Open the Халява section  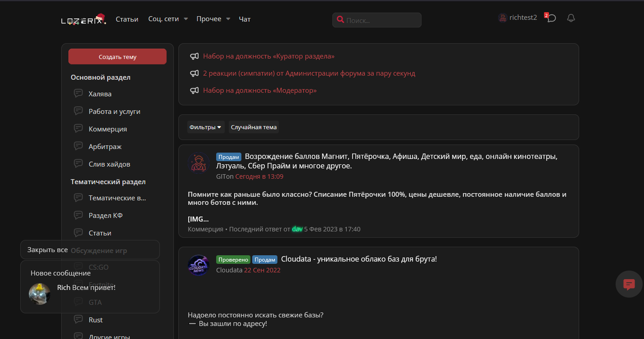pos(100,94)
